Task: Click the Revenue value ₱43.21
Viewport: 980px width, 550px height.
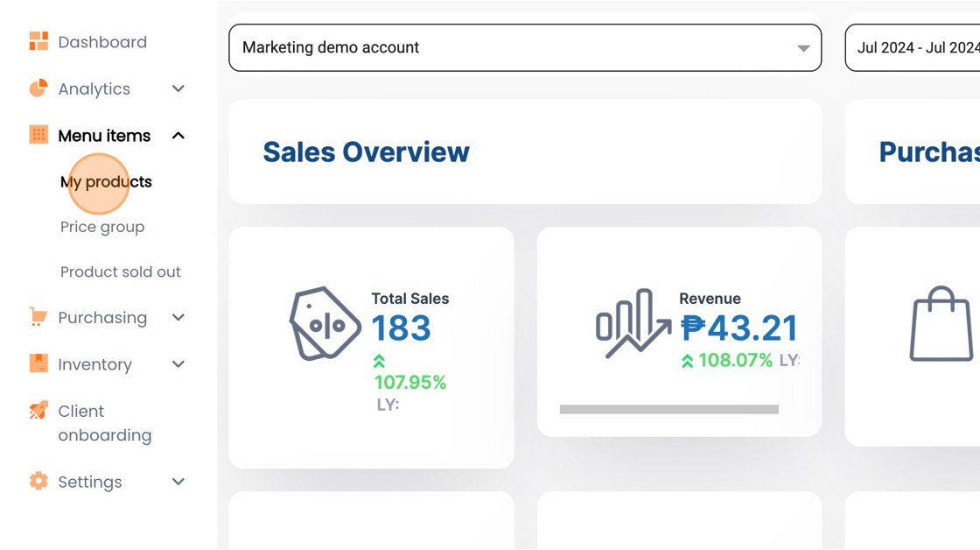Action: [x=738, y=328]
